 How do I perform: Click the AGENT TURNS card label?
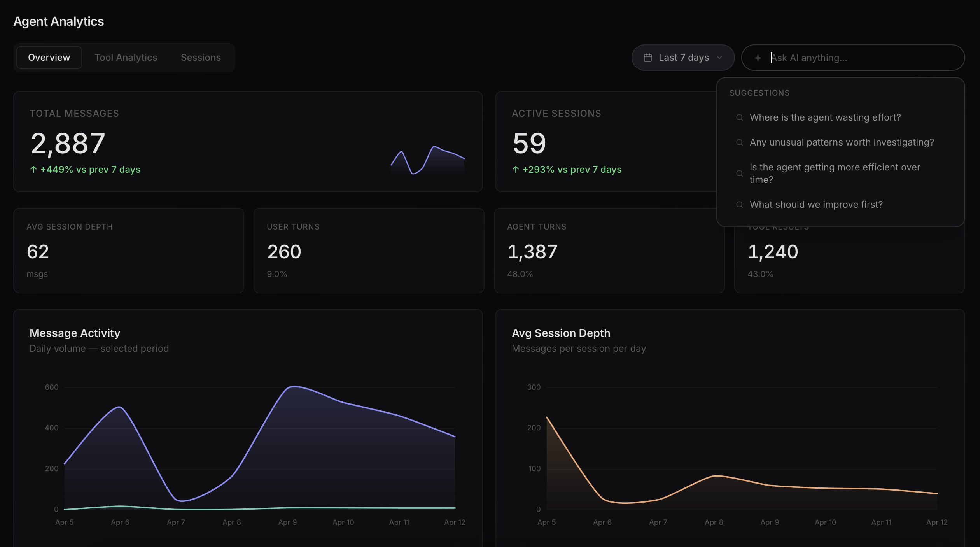click(537, 227)
